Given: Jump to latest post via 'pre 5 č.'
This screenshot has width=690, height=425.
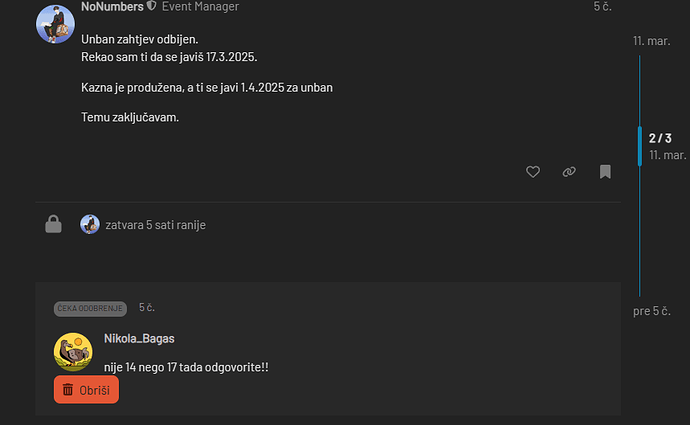Looking at the screenshot, I should (652, 311).
